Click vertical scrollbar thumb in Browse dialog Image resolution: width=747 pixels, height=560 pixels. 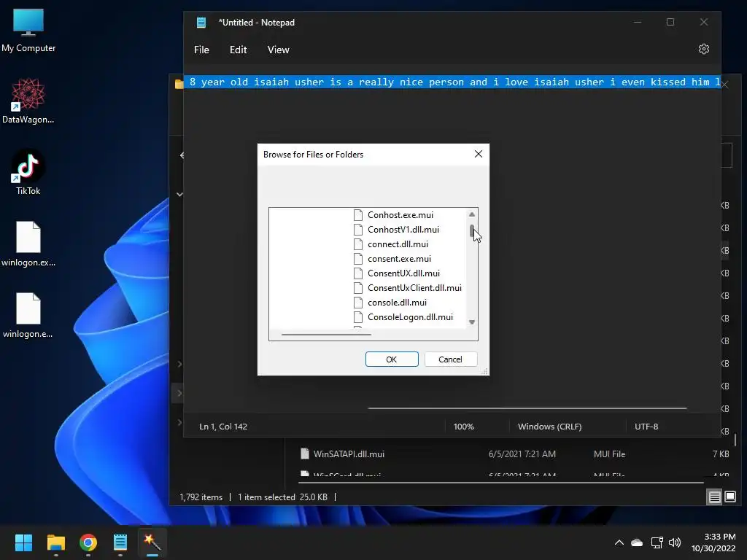pyautogui.click(x=472, y=230)
